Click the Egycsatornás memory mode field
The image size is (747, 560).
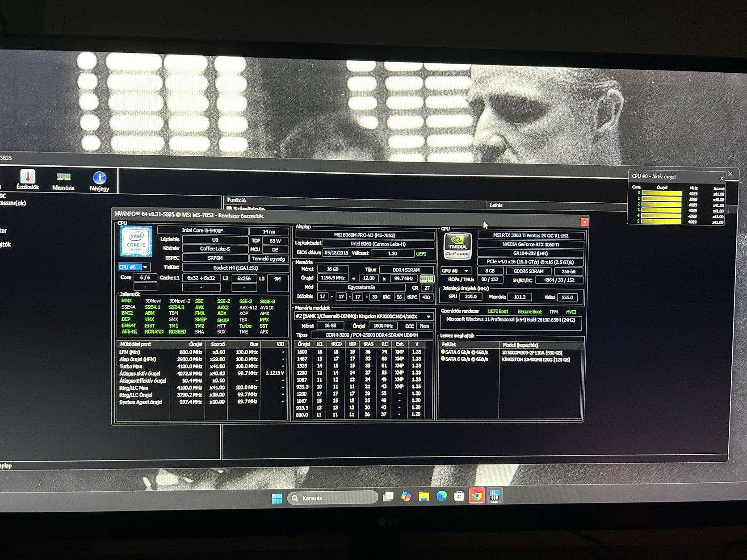pyautogui.click(x=361, y=288)
